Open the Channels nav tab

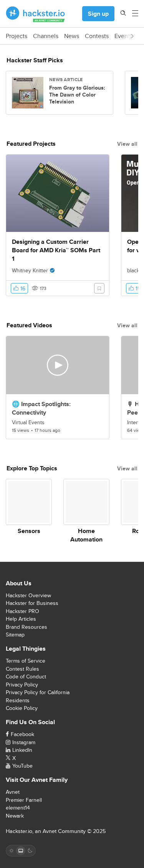[46, 36]
